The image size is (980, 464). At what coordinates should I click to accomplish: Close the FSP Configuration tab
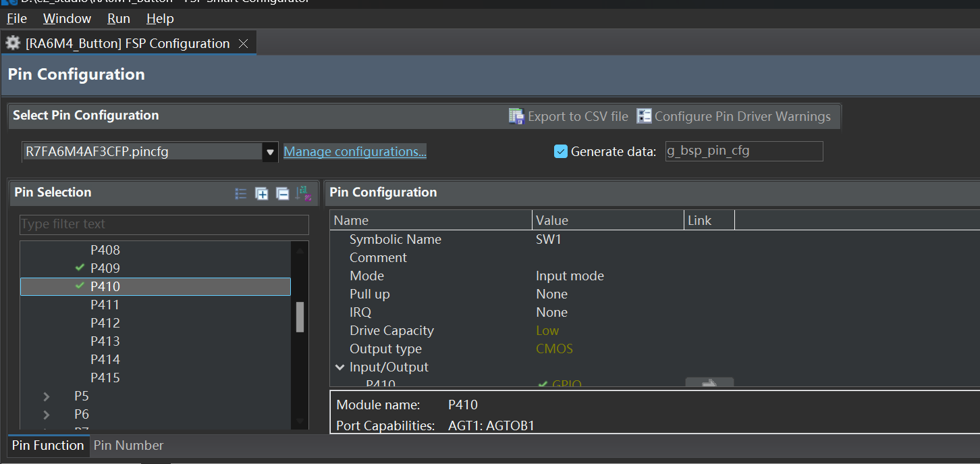(244, 43)
